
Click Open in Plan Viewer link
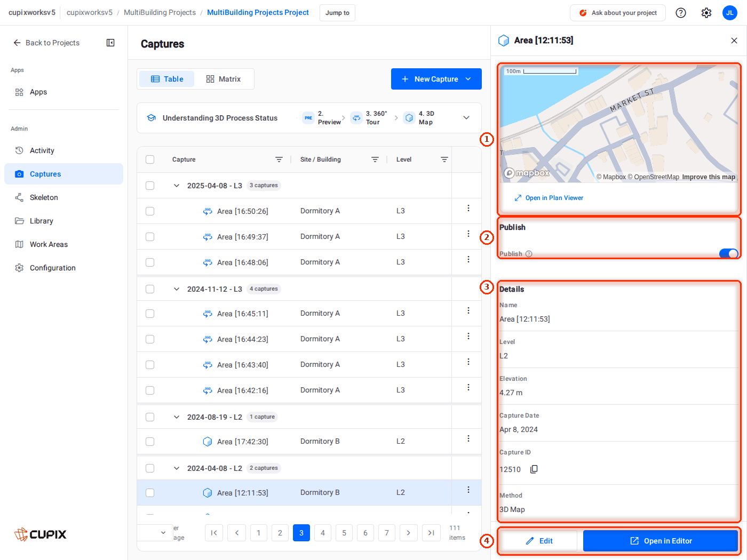pos(549,198)
